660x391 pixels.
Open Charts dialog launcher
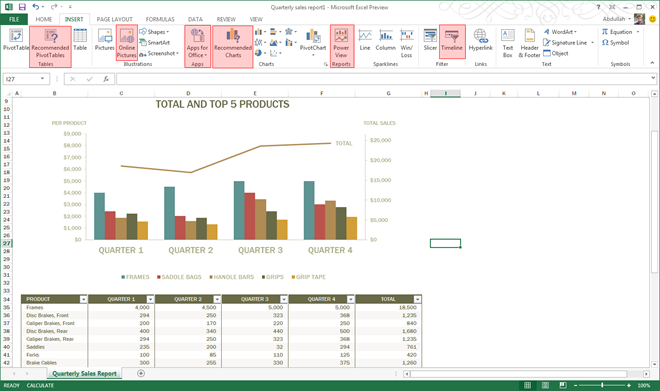(x=325, y=64)
